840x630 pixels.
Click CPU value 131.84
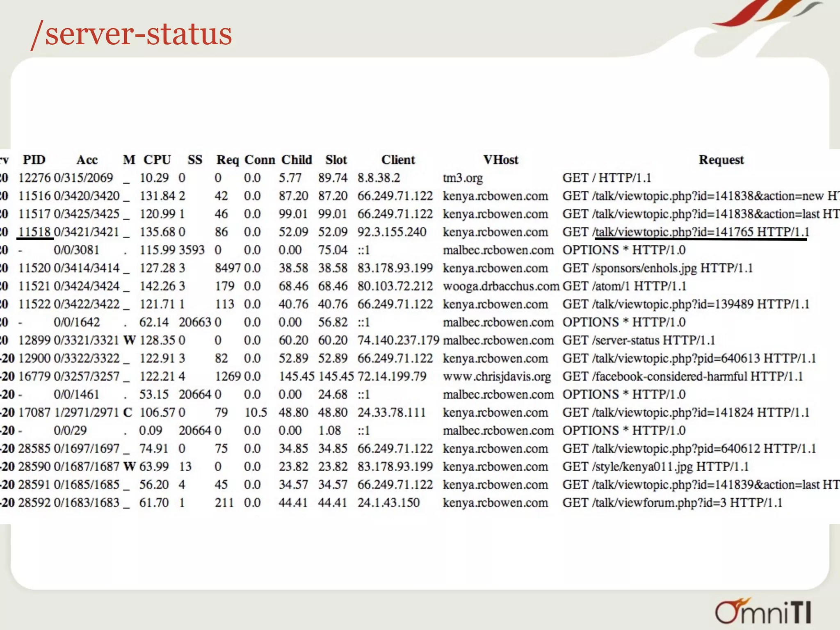[x=157, y=196]
